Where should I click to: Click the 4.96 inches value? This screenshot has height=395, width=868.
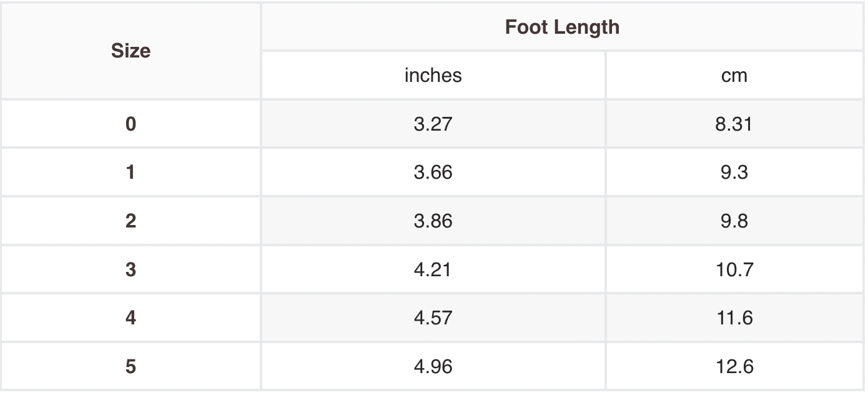[x=433, y=366]
